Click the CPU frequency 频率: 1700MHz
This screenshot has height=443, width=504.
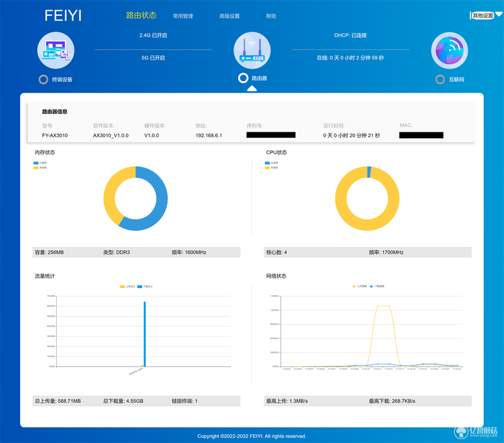click(386, 252)
